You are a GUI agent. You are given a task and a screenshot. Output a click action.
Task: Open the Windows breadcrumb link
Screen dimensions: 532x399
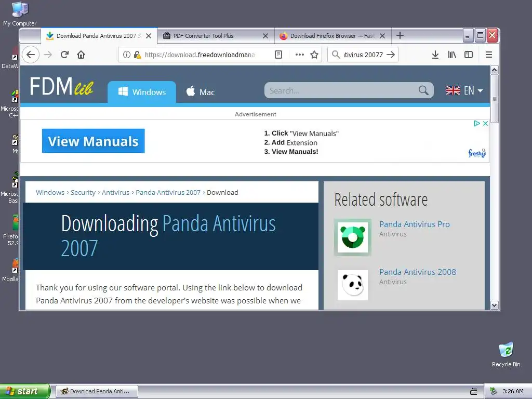(x=50, y=192)
